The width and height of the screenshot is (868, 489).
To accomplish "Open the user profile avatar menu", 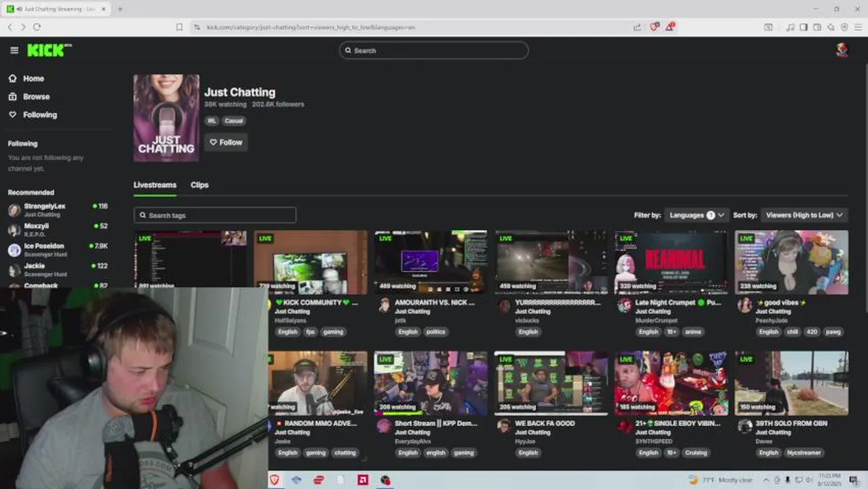I will coord(842,50).
